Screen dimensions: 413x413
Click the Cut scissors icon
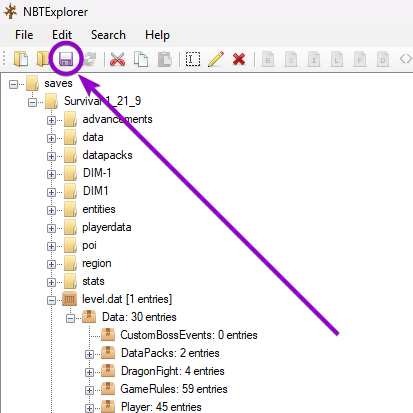117,59
